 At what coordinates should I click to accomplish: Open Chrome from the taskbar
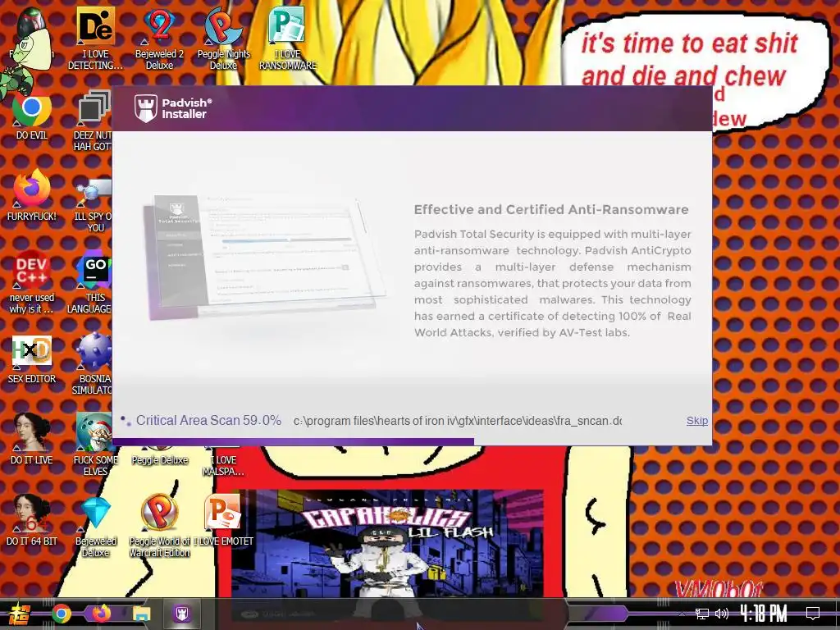(x=61, y=614)
